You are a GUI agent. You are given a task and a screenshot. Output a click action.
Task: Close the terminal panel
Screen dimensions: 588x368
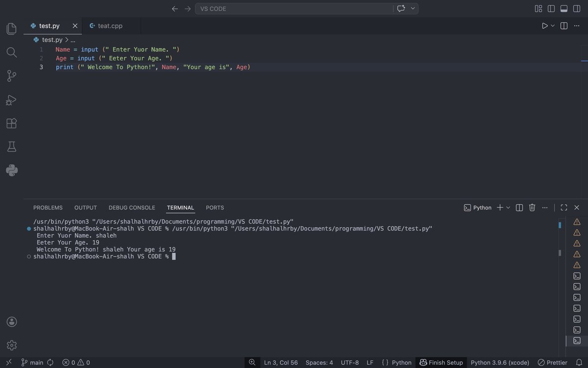(577, 208)
